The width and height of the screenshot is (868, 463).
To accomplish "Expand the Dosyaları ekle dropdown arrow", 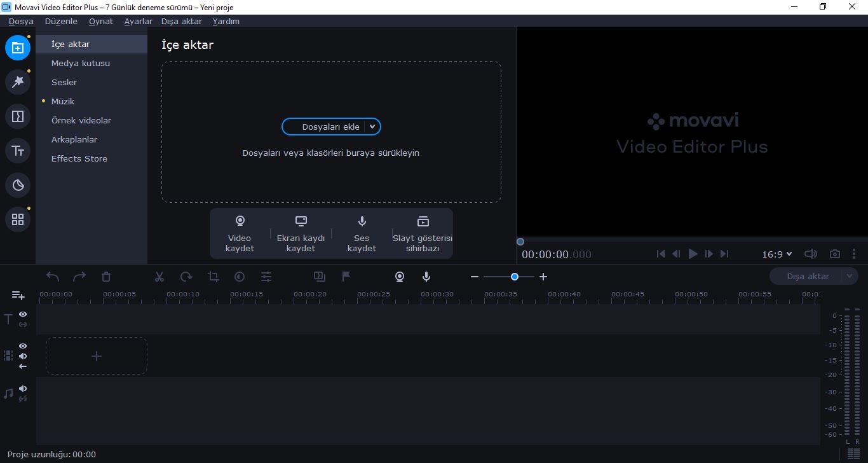I will tap(372, 127).
